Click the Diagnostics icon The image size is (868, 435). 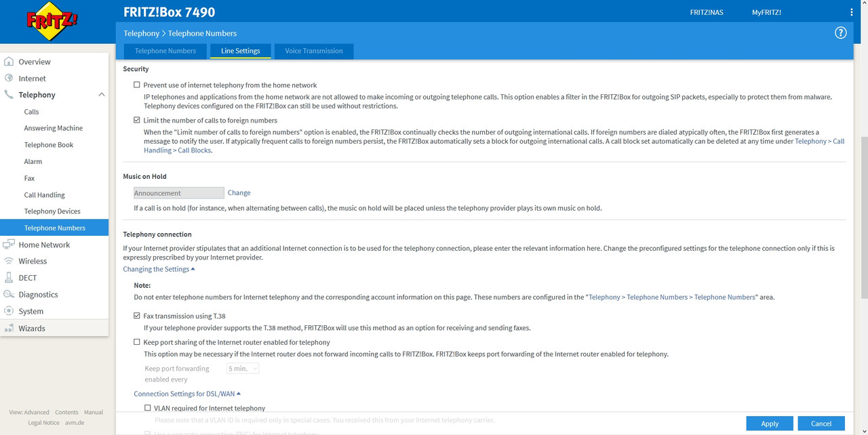tap(9, 294)
